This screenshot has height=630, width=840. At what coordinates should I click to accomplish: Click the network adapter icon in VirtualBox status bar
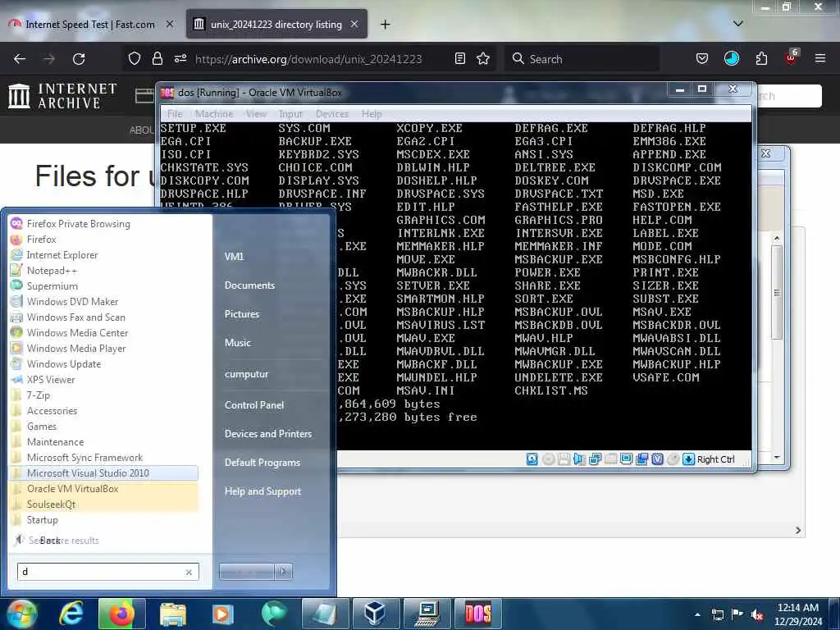pyautogui.click(x=595, y=459)
